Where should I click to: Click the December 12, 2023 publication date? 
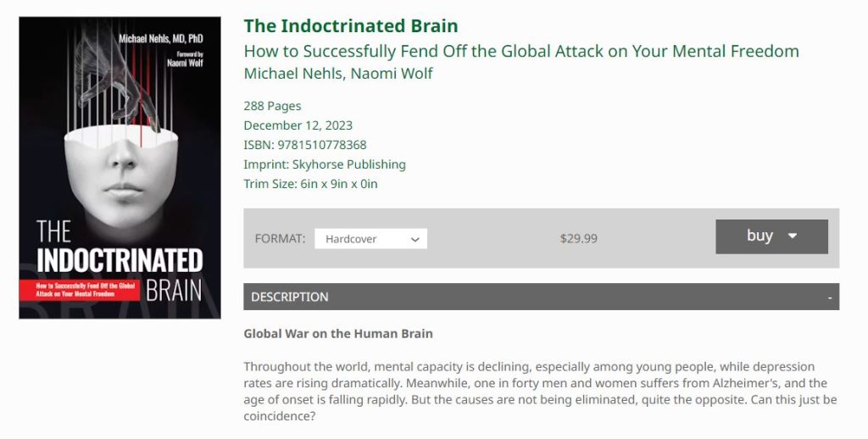(x=296, y=125)
